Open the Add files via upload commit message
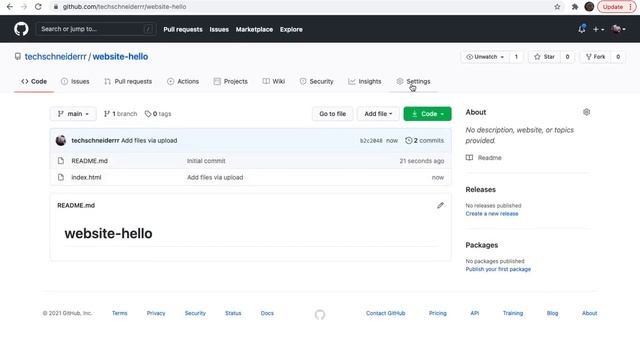 [149, 140]
